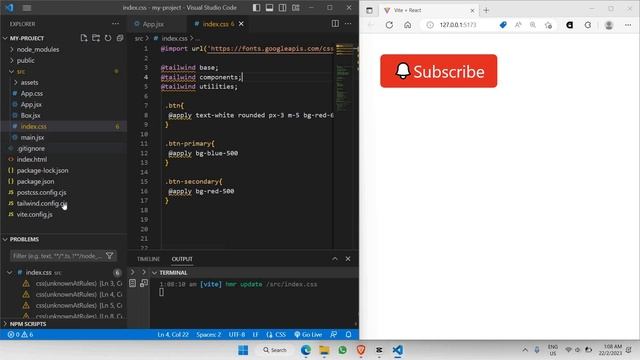Maximize the panel with the chevron-up icon
Image resolution: width=640 pixels, height=360 pixels.
[335, 259]
